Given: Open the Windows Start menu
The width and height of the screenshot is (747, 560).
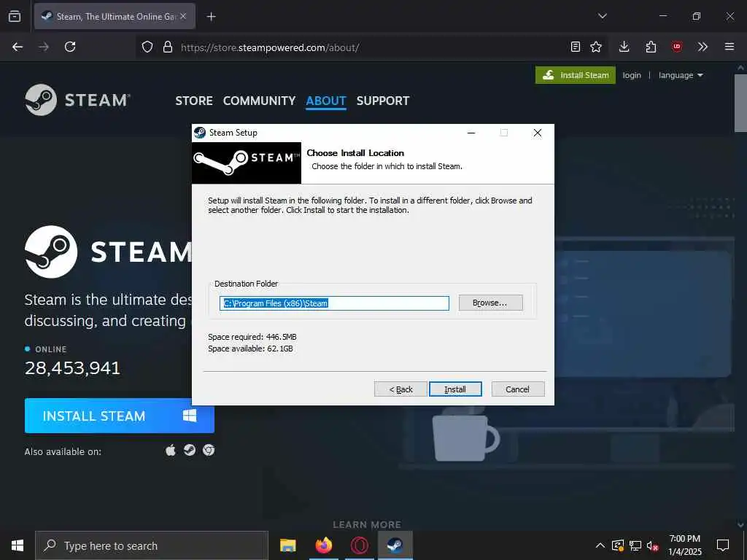Looking at the screenshot, I should (x=18, y=545).
